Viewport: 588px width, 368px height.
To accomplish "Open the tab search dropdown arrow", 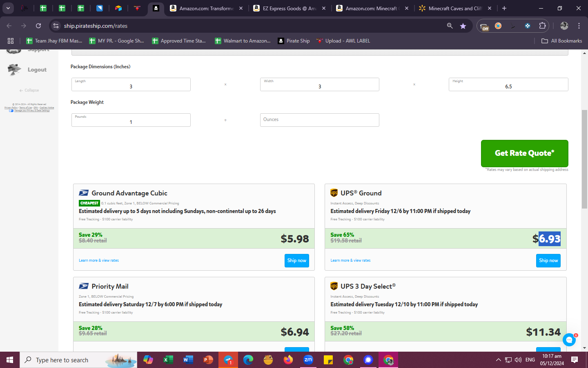I will pyautogui.click(x=8, y=8).
